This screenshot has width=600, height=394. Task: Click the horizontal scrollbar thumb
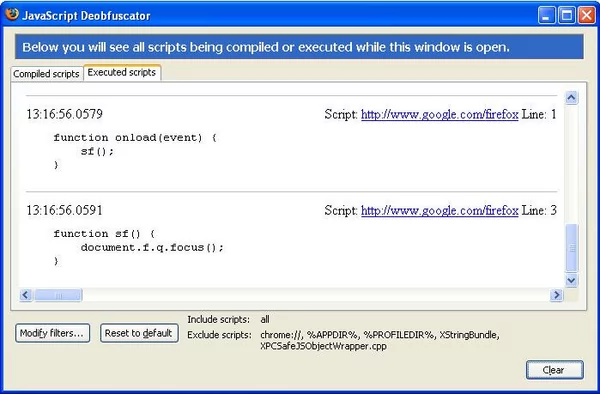click(x=58, y=295)
